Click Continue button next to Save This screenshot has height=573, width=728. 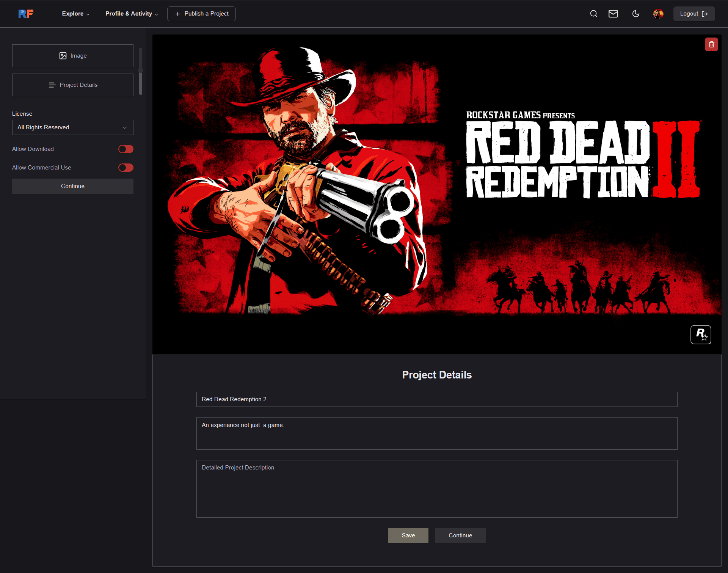coord(460,535)
